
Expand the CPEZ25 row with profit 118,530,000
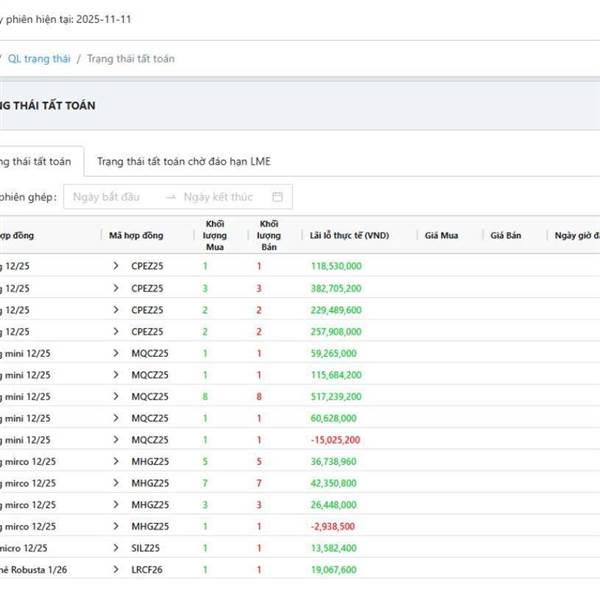[116, 266]
